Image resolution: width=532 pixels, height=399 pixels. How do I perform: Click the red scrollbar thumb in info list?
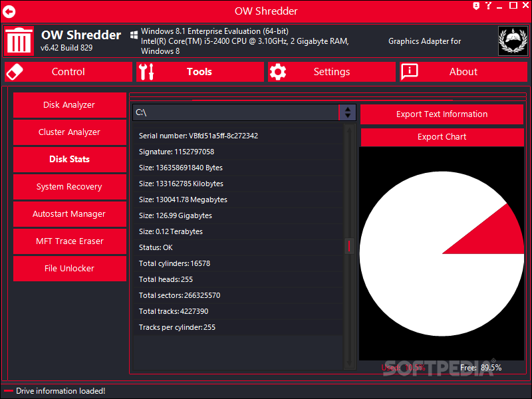pos(349,246)
